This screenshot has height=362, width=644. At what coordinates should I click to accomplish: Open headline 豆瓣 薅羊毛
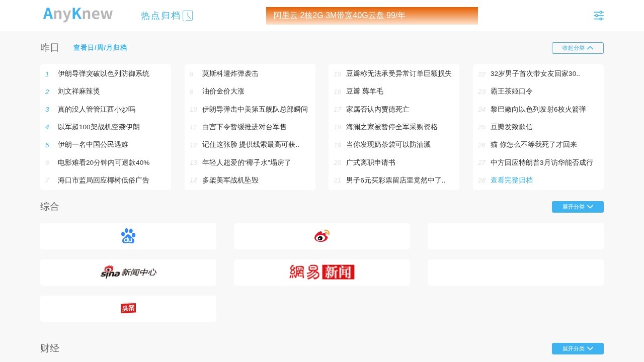(365, 92)
